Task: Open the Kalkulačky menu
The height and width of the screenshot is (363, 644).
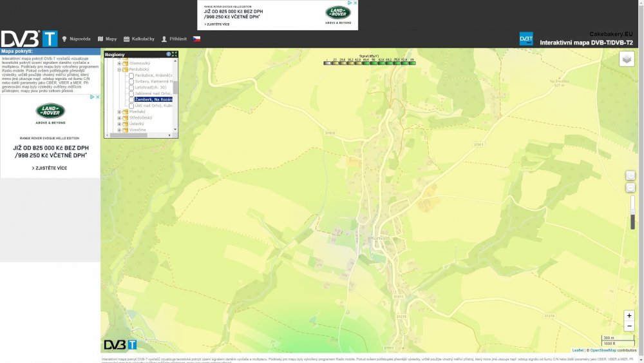Action: click(139, 39)
